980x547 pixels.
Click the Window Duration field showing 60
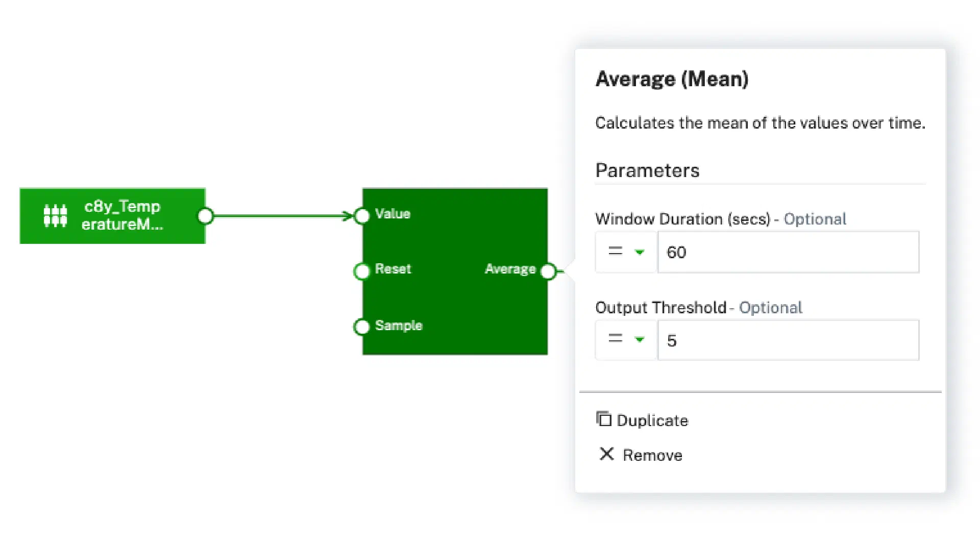click(x=788, y=252)
